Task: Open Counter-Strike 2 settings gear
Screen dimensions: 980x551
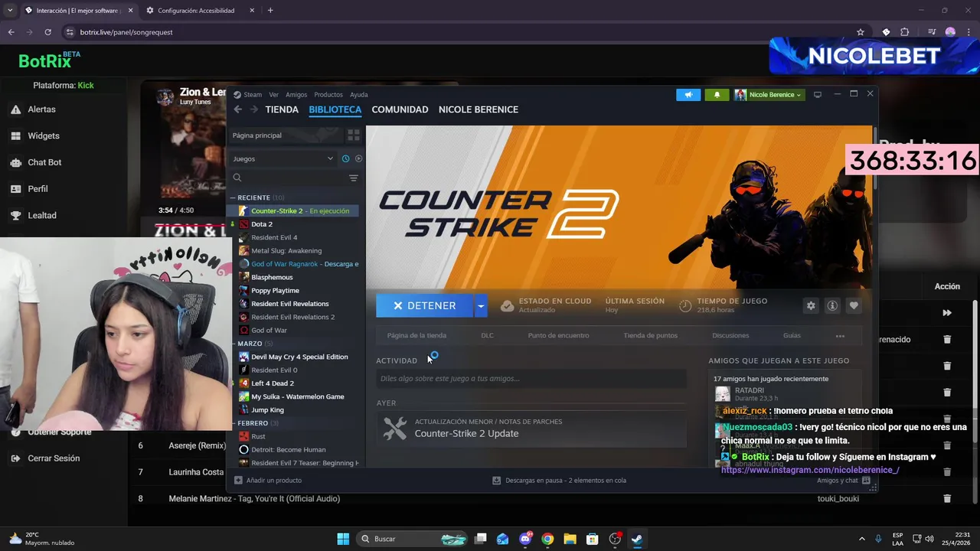Action: (x=811, y=305)
